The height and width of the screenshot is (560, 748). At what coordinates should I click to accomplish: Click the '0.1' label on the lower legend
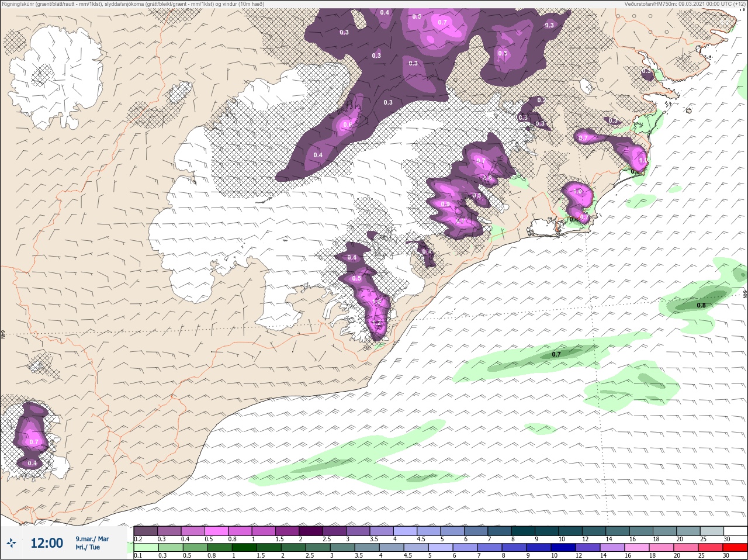(x=138, y=555)
